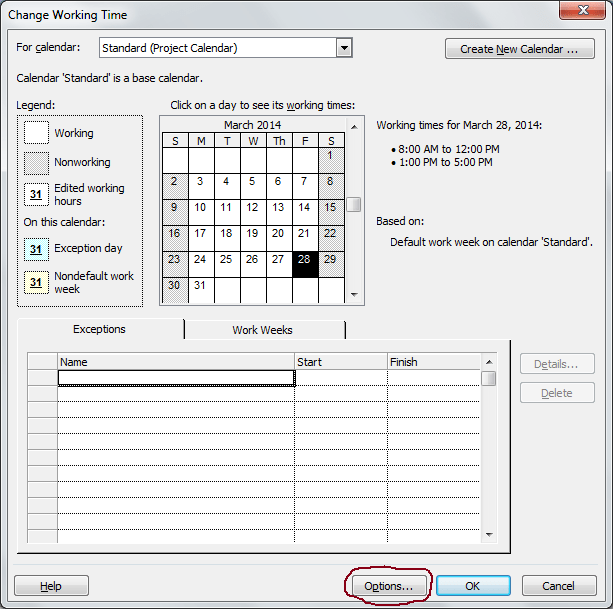Click the '1:00 PM to 5:00 PM' text
Viewport: 613px width, 609px height.
tap(446, 162)
